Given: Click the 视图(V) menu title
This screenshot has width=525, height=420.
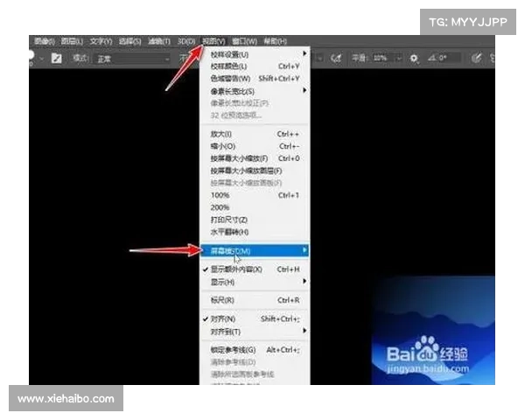Looking at the screenshot, I should [x=214, y=41].
